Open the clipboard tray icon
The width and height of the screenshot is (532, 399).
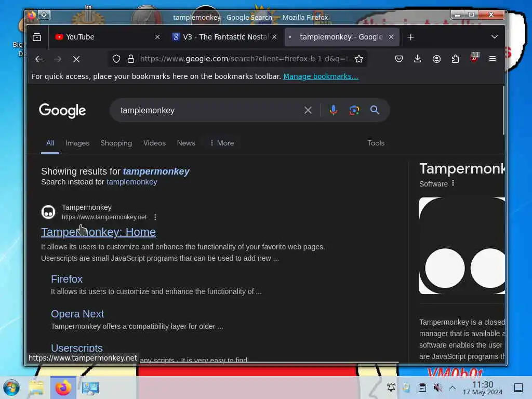click(422, 388)
